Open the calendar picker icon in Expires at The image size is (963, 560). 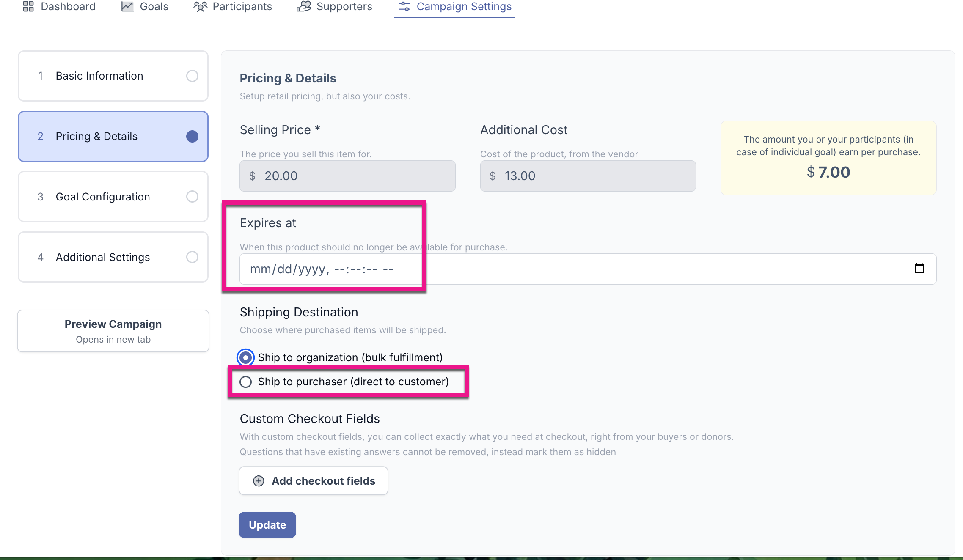click(x=919, y=269)
